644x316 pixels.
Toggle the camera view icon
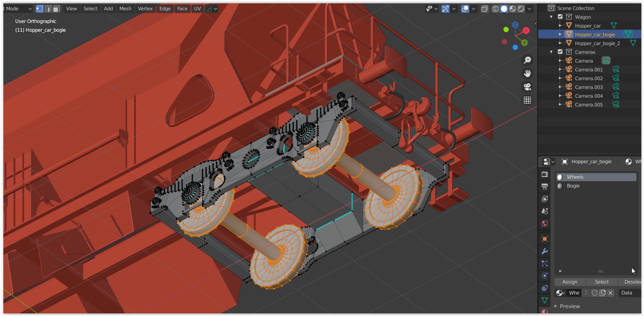527,87
